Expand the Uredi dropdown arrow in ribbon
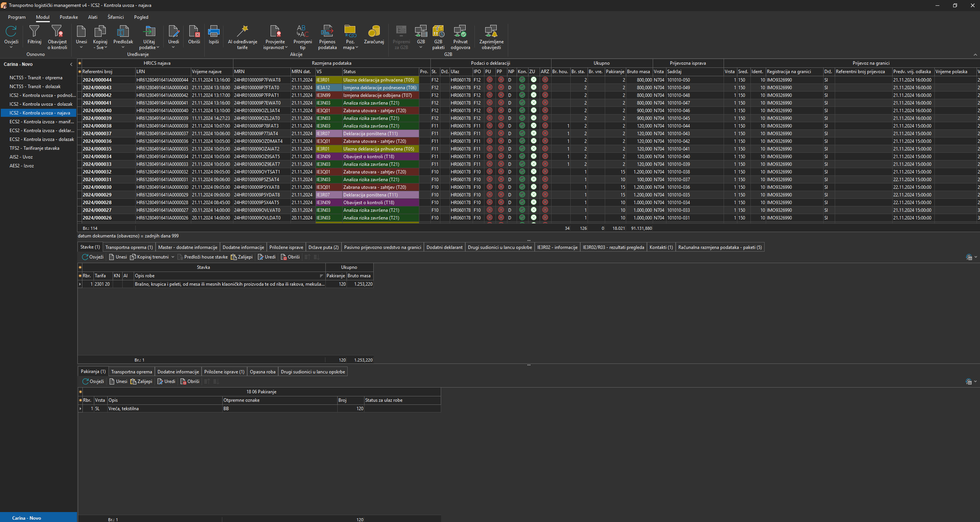The height and width of the screenshot is (522, 980). (x=173, y=47)
